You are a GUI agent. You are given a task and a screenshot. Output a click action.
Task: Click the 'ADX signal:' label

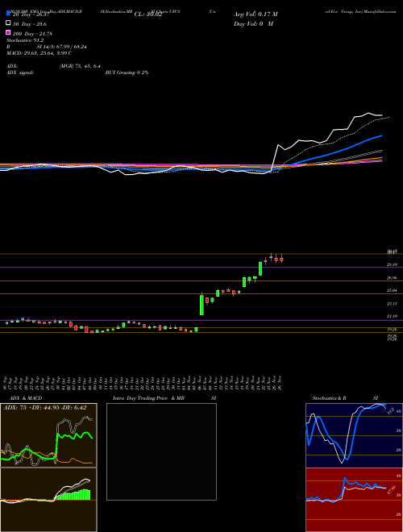19,73
